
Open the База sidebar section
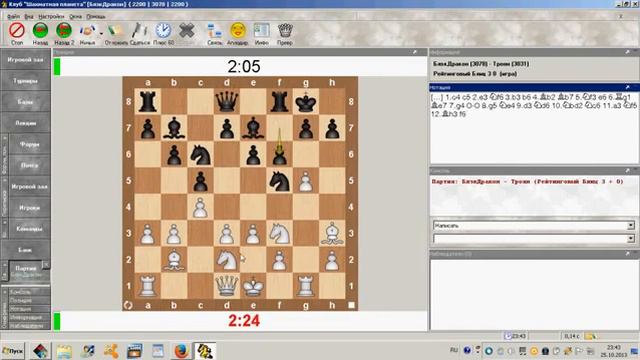click(x=25, y=102)
